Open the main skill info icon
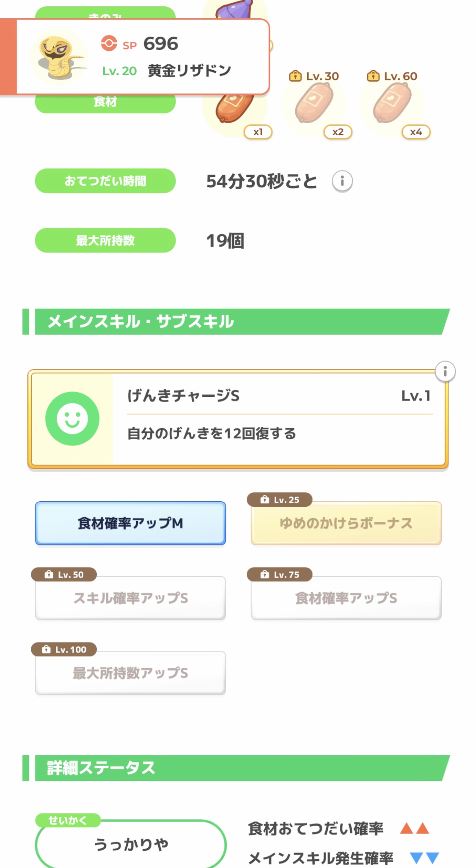The width and height of the screenshot is (476, 868). [x=445, y=372]
